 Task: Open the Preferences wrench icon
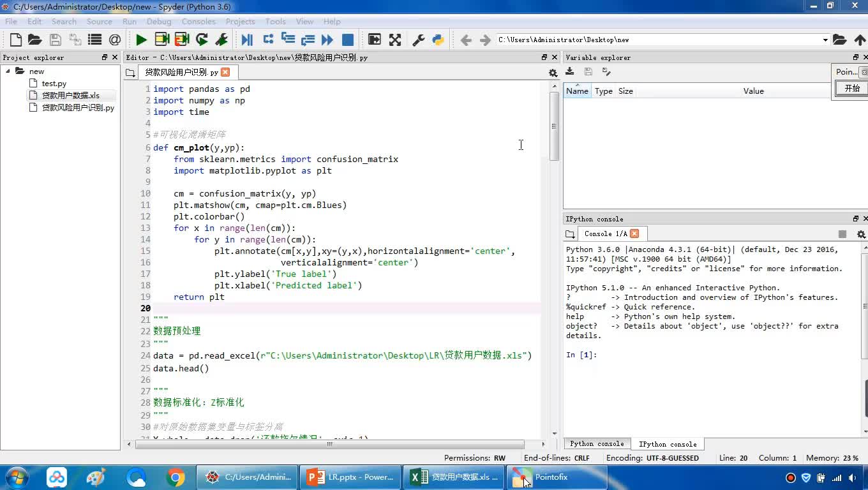point(419,40)
